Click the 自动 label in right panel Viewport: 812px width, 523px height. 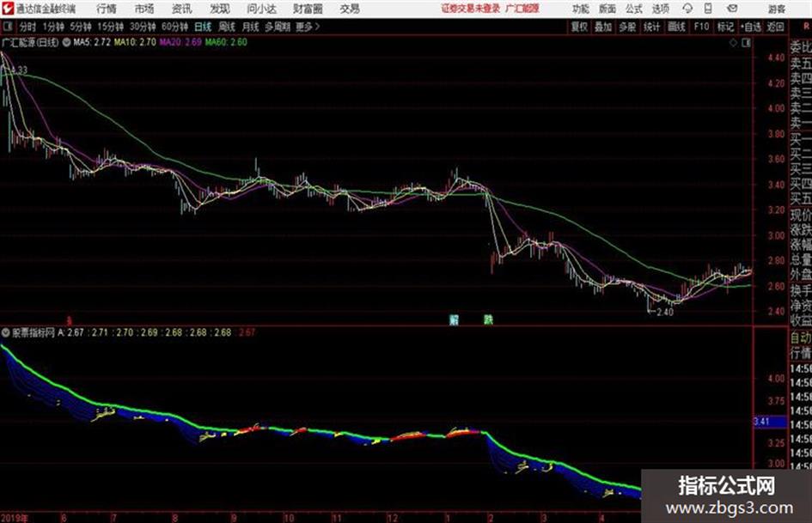(x=801, y=338)
